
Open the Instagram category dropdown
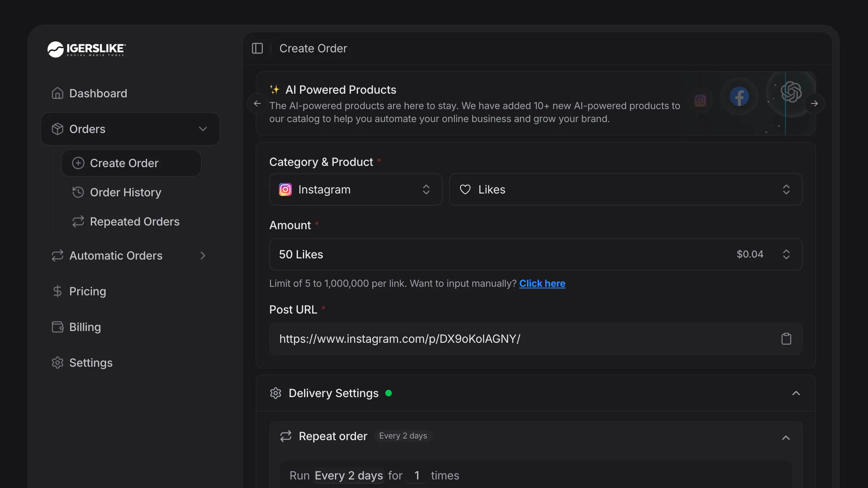pyautogui.click(x=356, y=189)
